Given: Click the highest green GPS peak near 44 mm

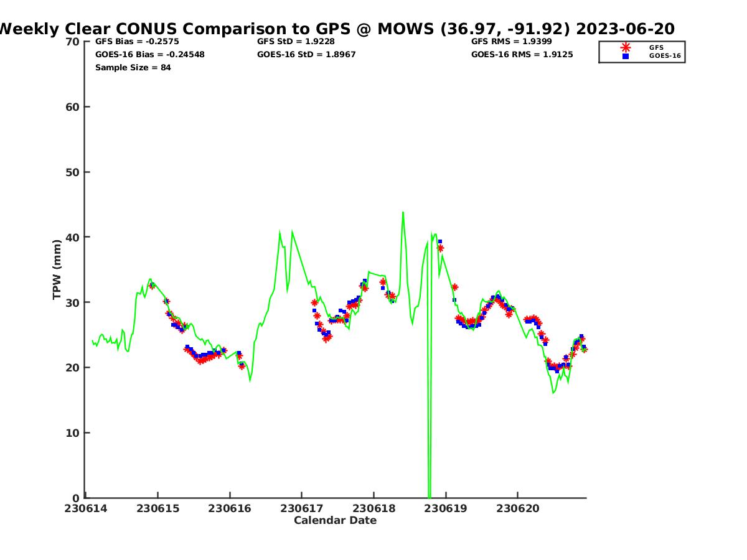Looking at the screenshot, I should tap(403, 213).
